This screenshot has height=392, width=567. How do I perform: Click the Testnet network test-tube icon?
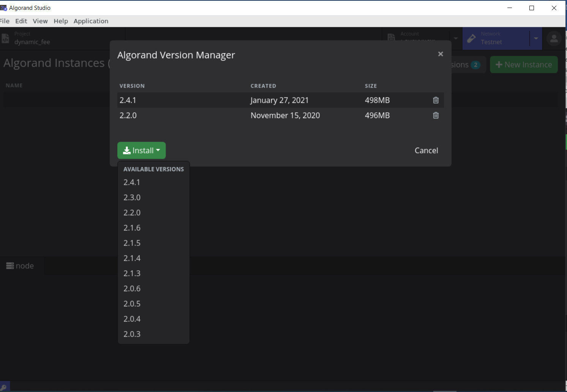(x=471, y=38)
